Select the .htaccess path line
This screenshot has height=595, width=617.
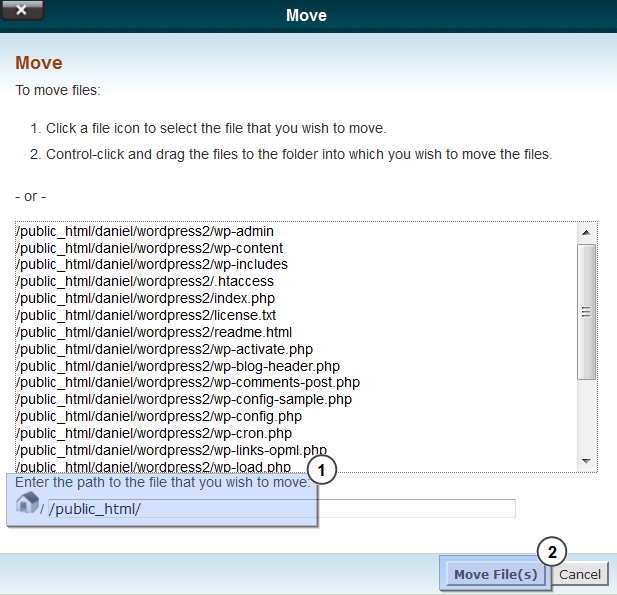pyautogui.click(x=145, y=281)
